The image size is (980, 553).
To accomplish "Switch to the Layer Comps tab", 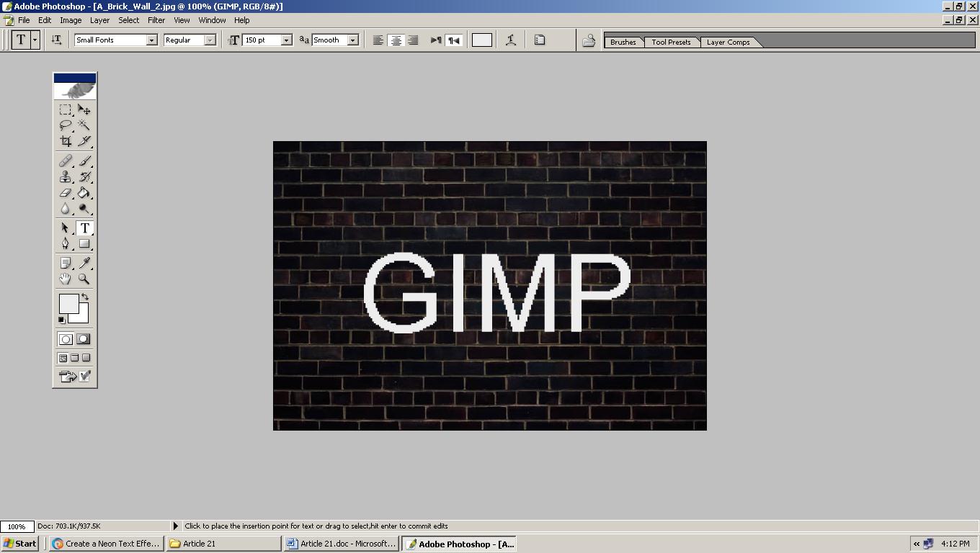I will (728, 42).
